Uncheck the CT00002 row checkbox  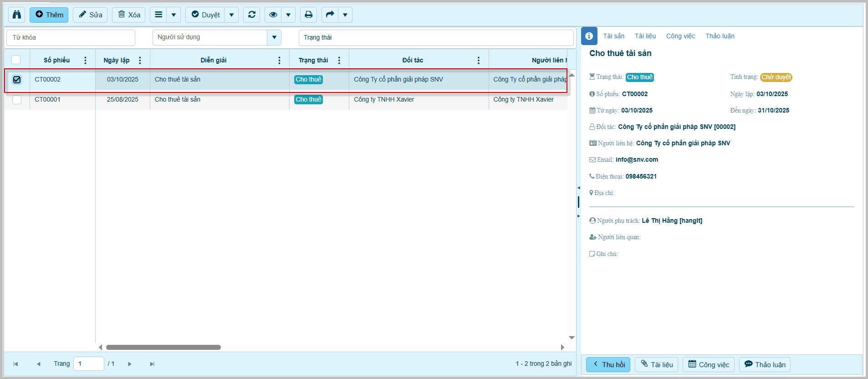point(17,80)
